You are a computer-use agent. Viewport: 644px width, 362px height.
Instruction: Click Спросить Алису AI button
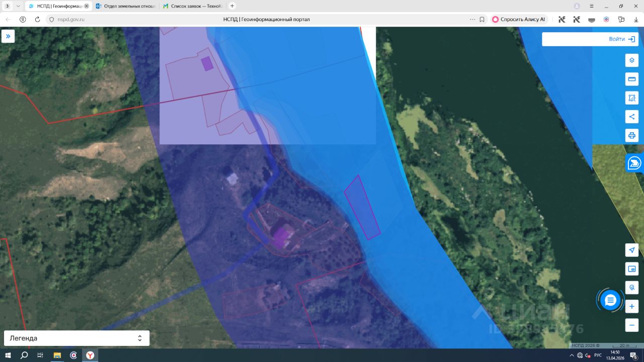[518, 19]
